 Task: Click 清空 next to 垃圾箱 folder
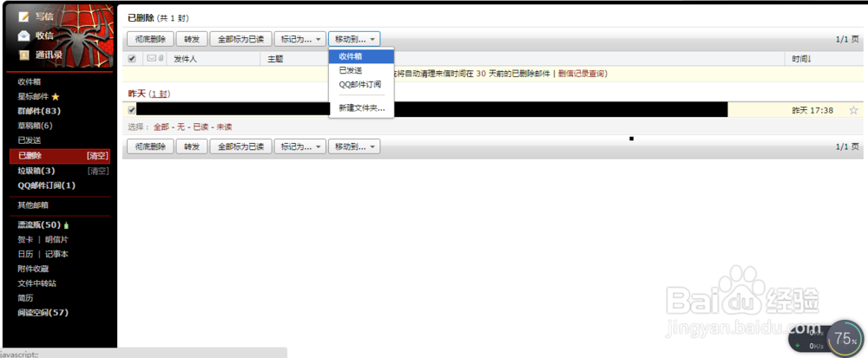[97, 171]
